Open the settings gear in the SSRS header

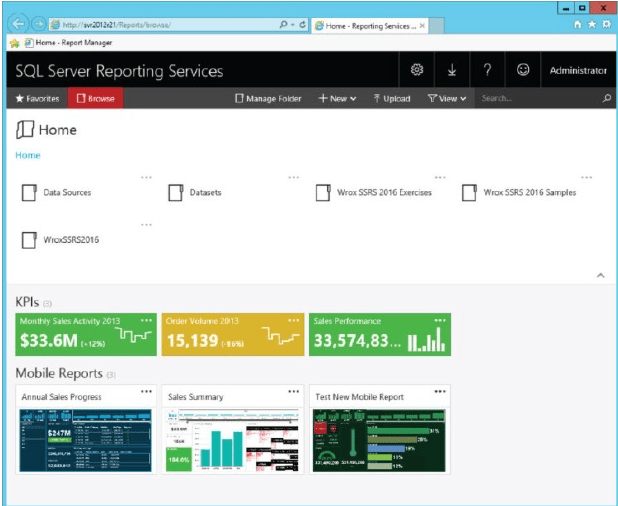coord(417,70)
